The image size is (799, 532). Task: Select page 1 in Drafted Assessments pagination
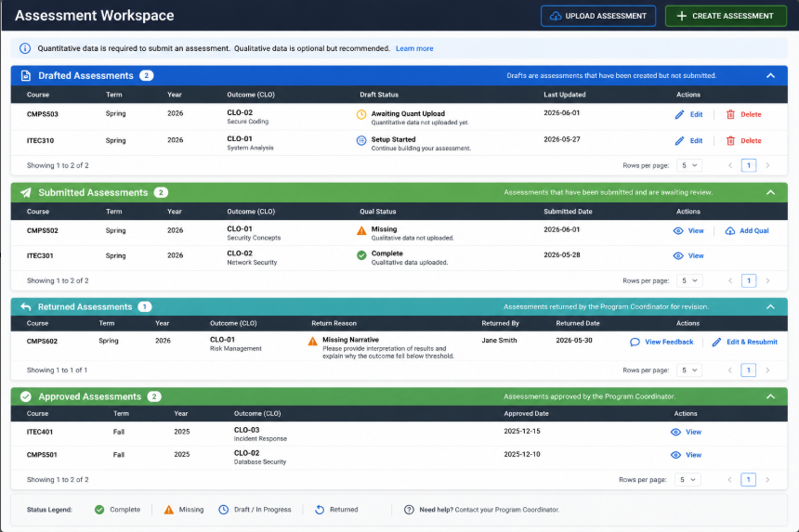pyautogui.click(x=749, y=165)
